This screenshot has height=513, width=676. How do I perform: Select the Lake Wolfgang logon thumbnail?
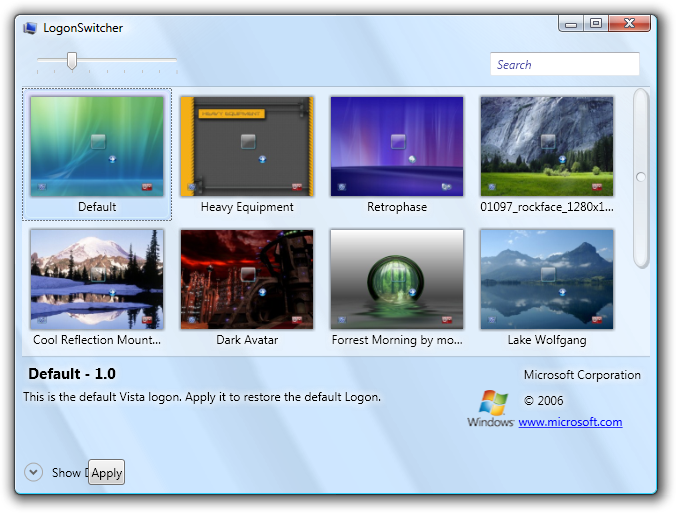click(x=547, y=279)
